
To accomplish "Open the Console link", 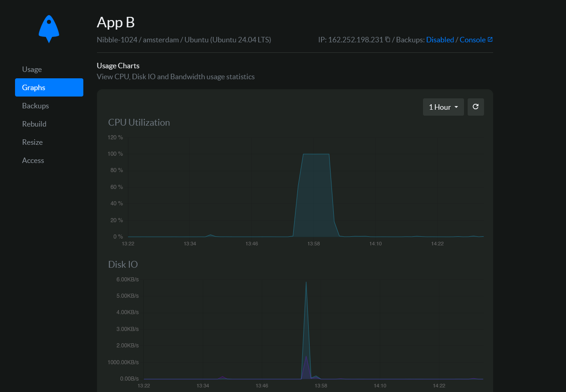I will [x=472, y=40].
